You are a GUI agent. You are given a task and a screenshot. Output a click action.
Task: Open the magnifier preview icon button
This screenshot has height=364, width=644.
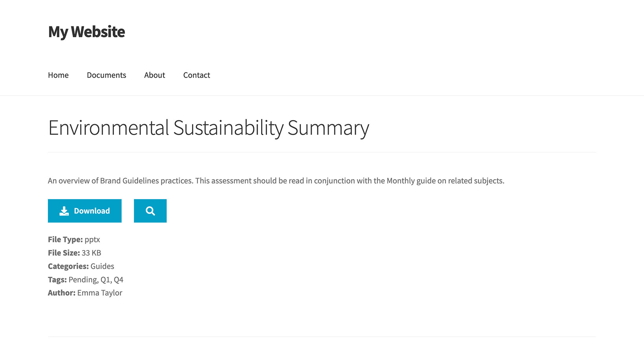point(150,211)
